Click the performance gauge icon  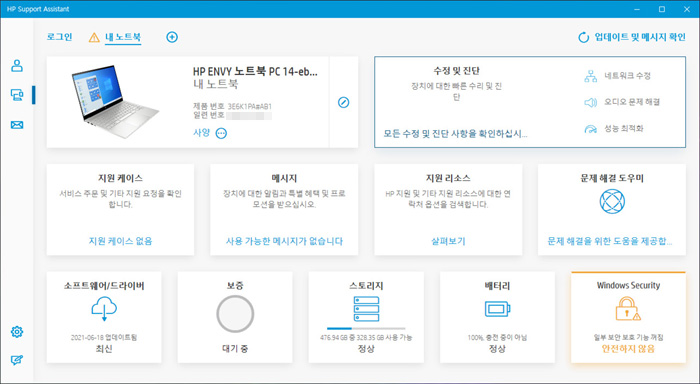[591, 129]
